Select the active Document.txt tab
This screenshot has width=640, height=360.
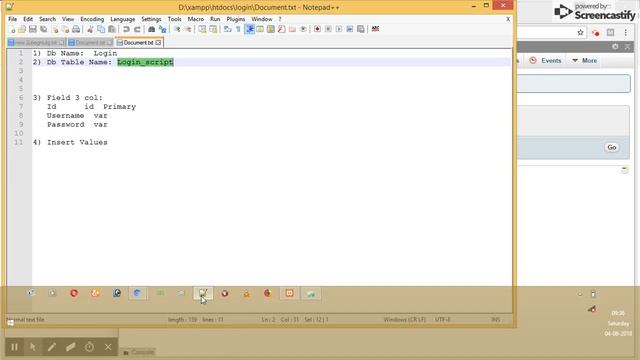(138, 42)
